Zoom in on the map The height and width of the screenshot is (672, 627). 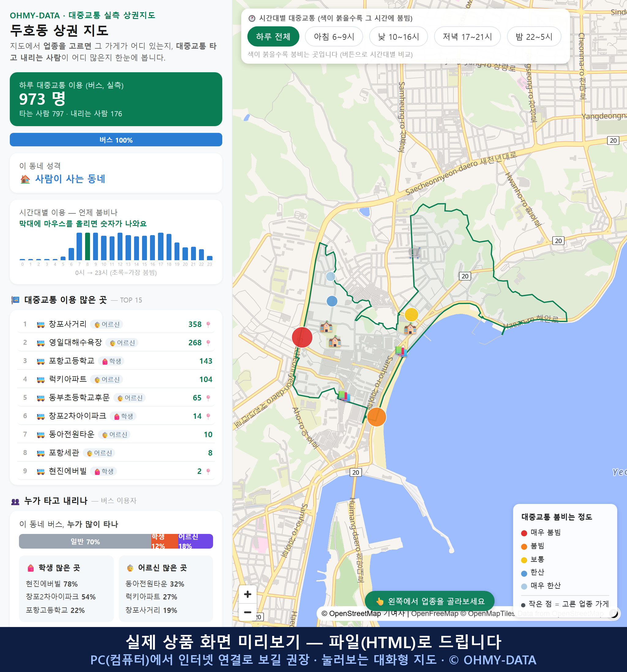click(x=248, y=594)
